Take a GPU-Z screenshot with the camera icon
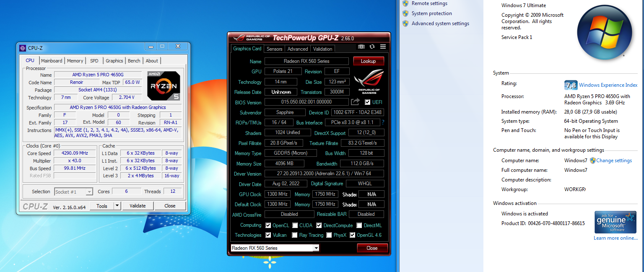Screen dimensions: 644x272 361,47
